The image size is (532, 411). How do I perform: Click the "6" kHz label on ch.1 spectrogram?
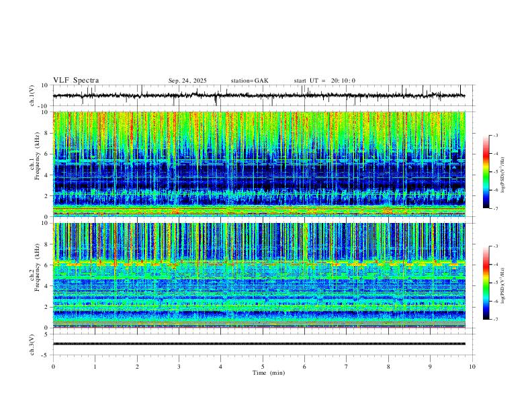[x=47, y=154]
